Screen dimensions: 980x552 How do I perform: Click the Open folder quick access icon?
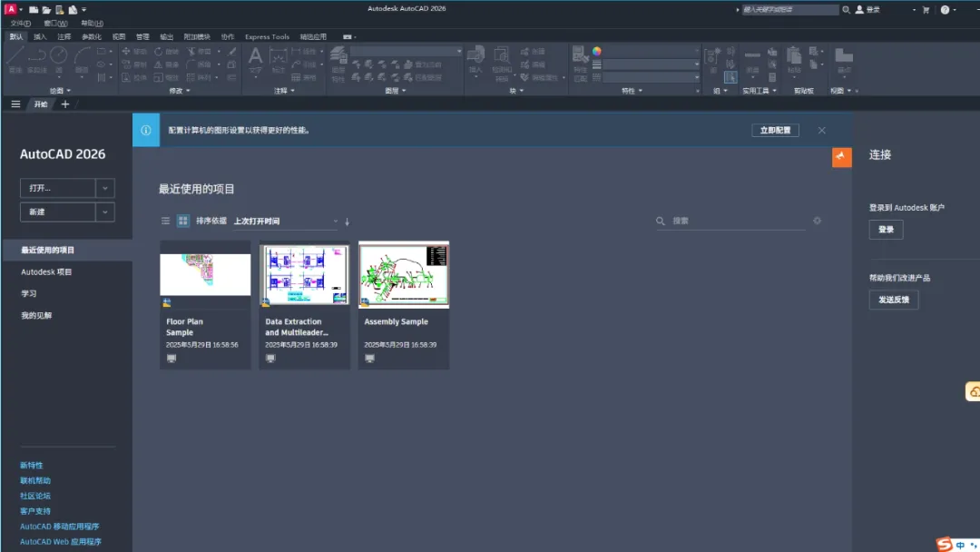46,9
